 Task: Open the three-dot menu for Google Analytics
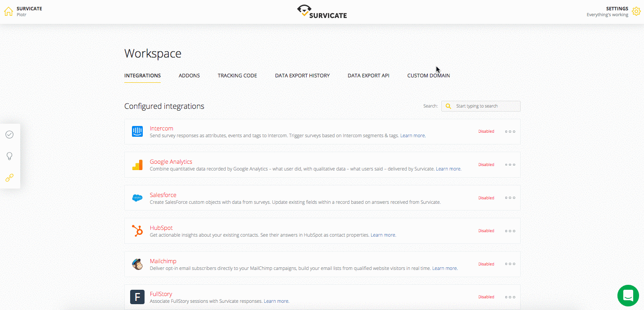(x=510, y=165)
